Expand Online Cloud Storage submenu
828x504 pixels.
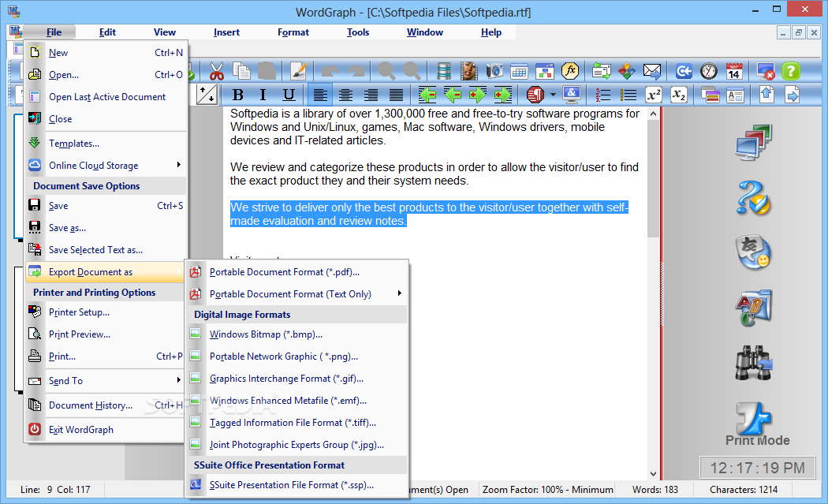click(x=106, y=166)
